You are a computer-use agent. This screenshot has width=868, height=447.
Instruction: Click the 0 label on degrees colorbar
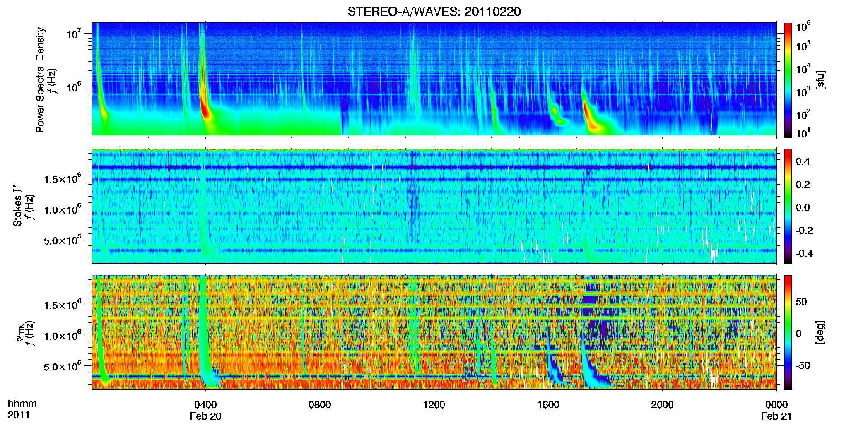click(799, 334)
